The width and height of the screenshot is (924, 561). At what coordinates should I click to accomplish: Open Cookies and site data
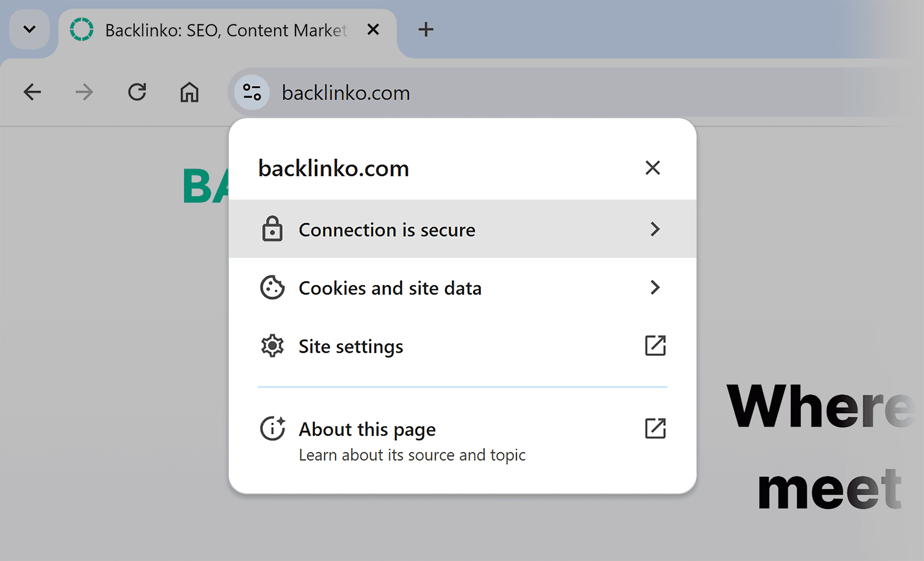462,288
